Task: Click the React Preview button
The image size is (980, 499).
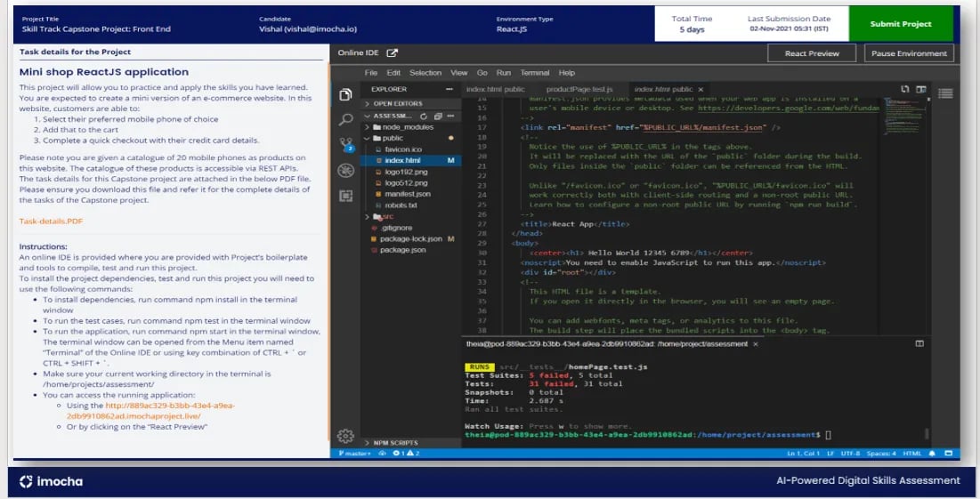Action: point(811,53)
